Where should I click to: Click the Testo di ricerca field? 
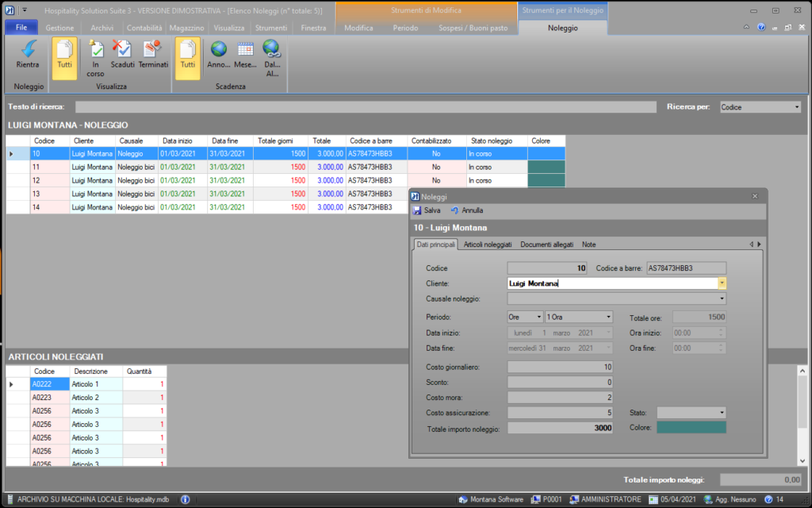pos(366,107)
